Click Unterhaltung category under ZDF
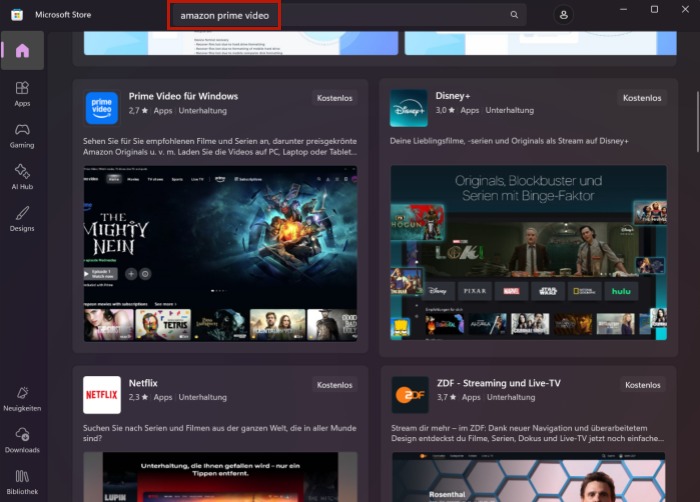Screen dimensions: 700x502 [511, 397]
